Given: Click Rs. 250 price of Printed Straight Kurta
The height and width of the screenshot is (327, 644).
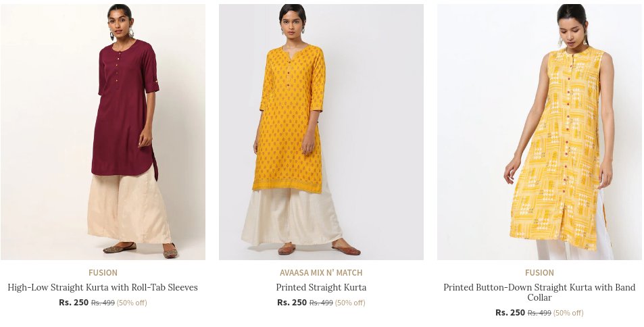Looking at the screenshot, I should tap(292, 303).
